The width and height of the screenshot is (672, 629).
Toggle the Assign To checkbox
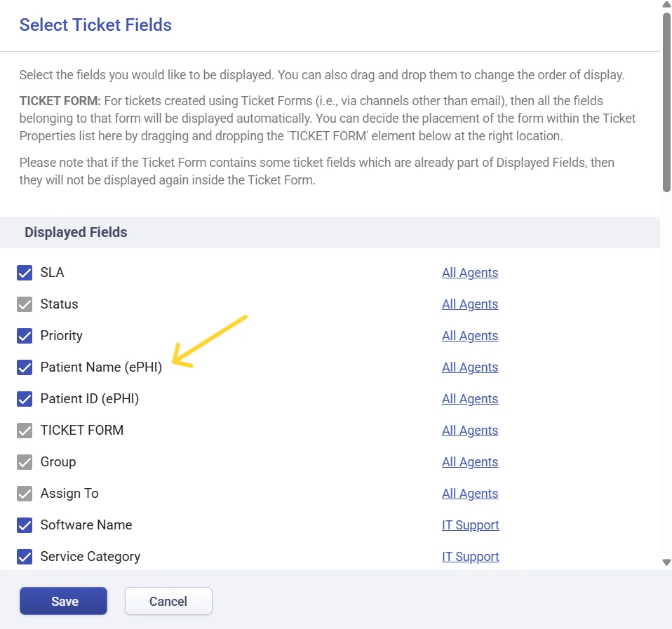pos(25,494)
